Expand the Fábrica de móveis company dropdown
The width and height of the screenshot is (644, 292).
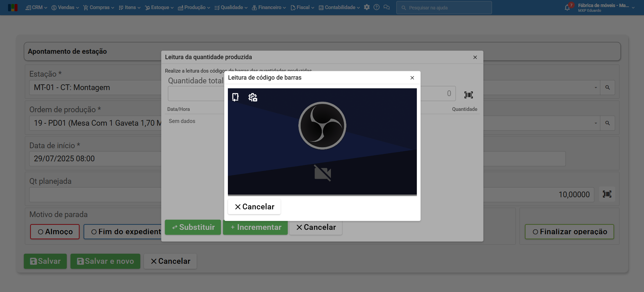[x=606, y=7]
